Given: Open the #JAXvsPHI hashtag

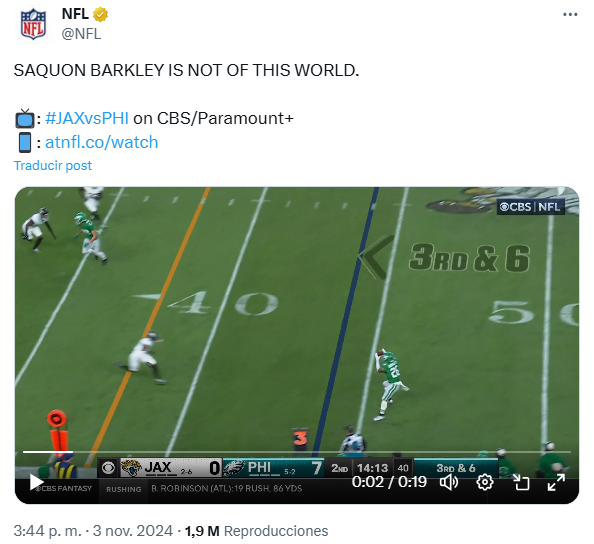Looking at the screenshot, I should tap(87, 119).
